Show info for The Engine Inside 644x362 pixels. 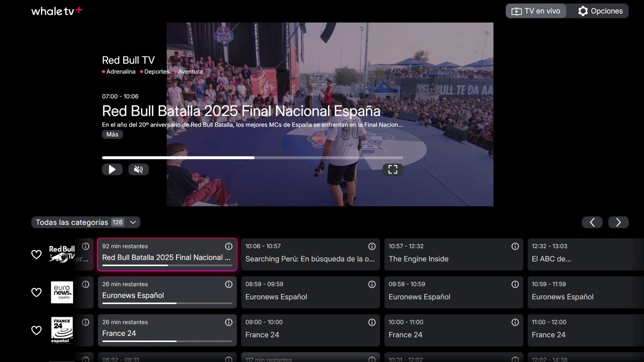point(515,247)
